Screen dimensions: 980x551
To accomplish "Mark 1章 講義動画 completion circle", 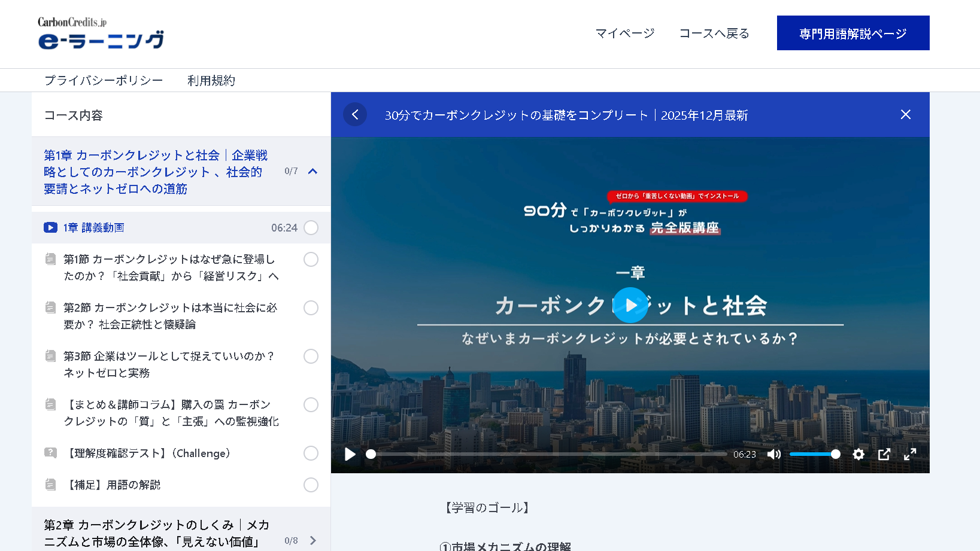I will pos(311,228).
